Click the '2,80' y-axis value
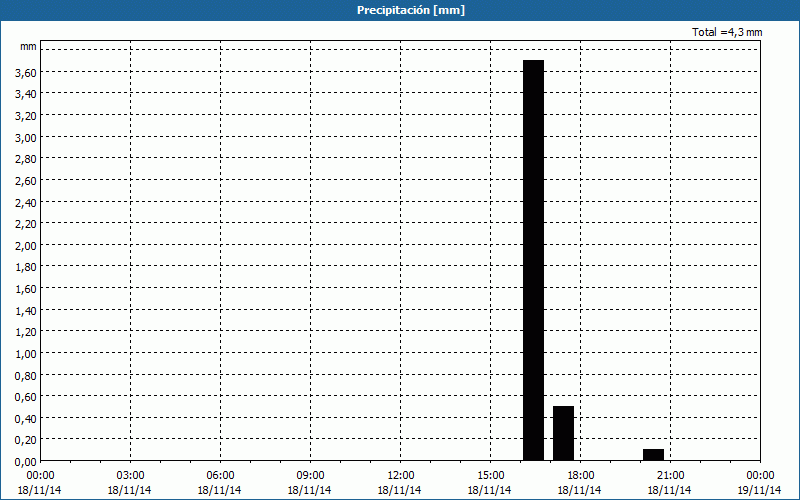This screenshot has height=500, width=800. coord(26,159)
